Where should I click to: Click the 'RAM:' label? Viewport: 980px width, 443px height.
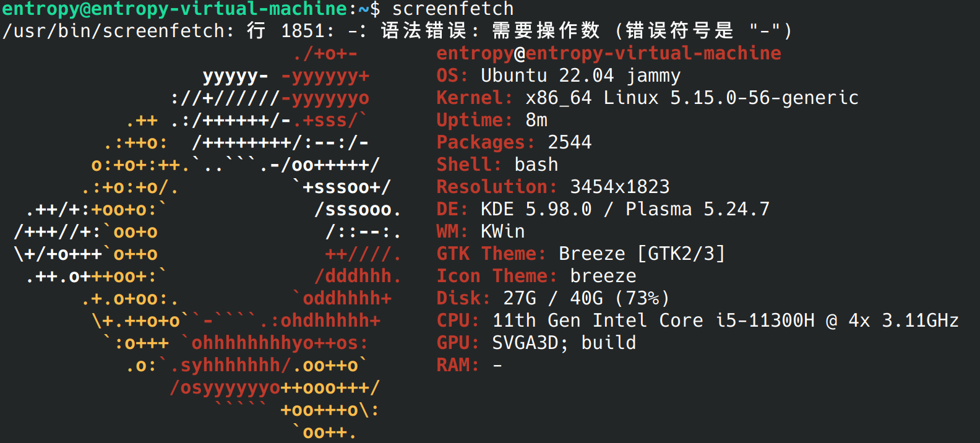(458, 365)
